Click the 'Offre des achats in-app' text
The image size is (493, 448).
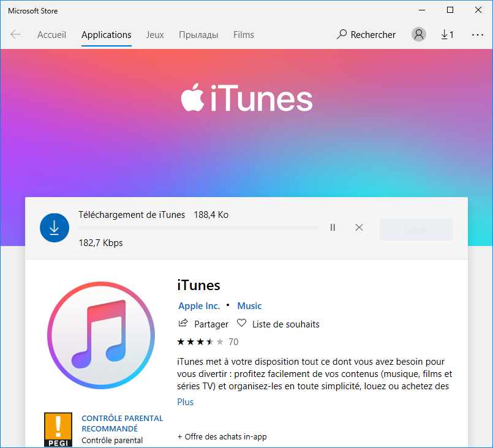[x=222, y=437]
